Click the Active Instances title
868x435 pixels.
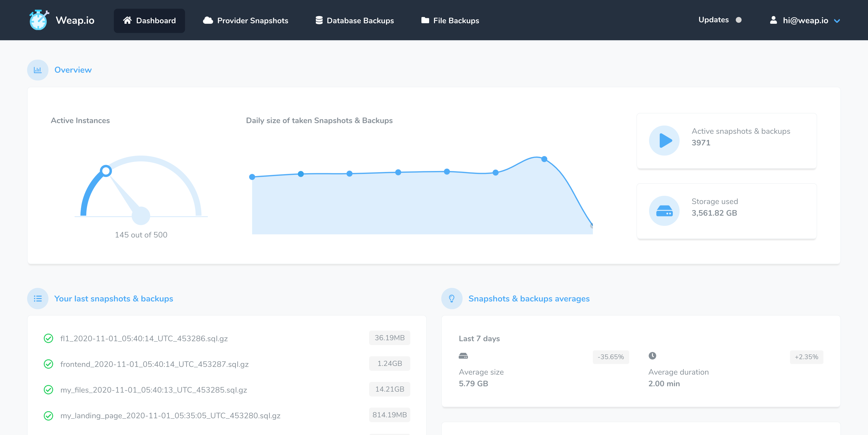pyautogui.click(x=80, y=120)
